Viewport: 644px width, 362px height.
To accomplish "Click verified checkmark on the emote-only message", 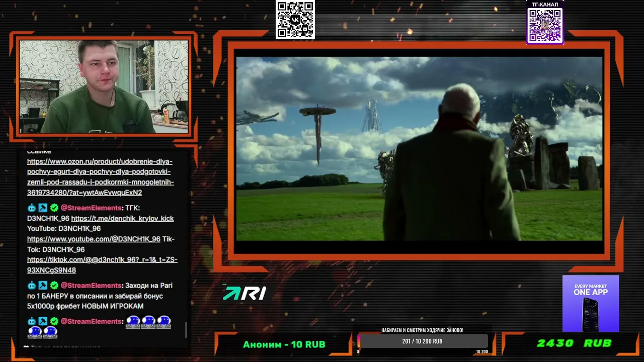I will point(54,321).
